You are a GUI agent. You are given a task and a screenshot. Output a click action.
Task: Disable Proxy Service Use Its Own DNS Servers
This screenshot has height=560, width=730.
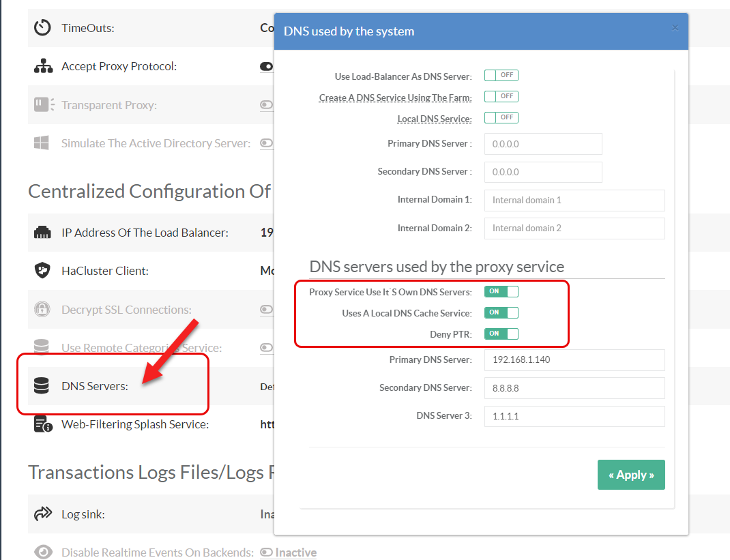[501, 292]
